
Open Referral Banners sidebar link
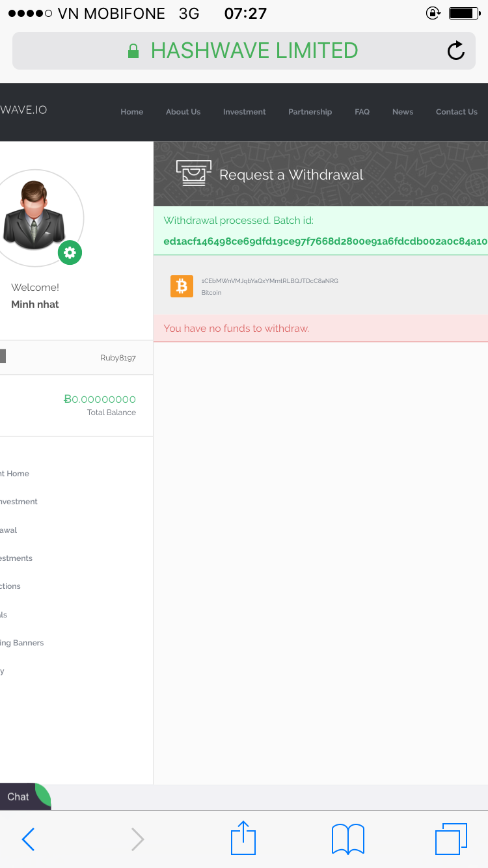[22, 643]
